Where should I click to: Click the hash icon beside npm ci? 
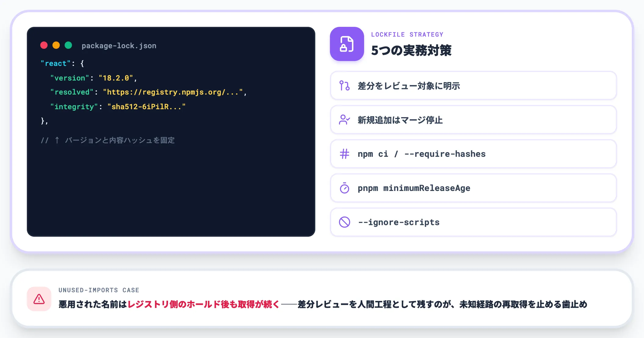345,154
